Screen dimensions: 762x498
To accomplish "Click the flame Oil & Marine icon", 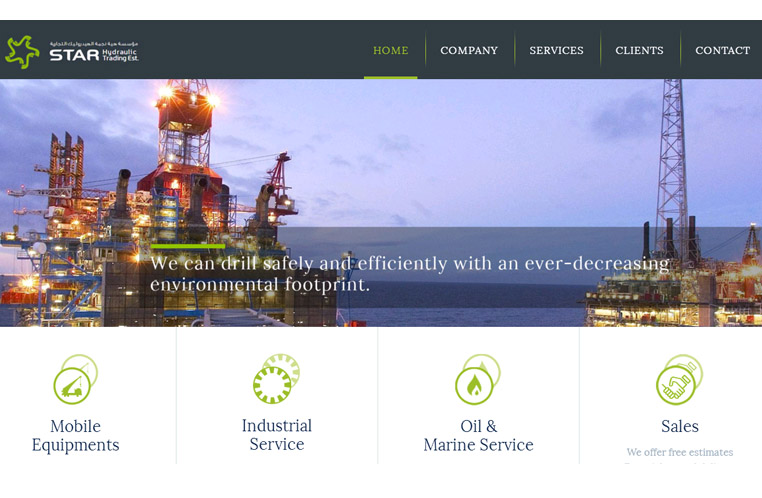I will [478, 379].
